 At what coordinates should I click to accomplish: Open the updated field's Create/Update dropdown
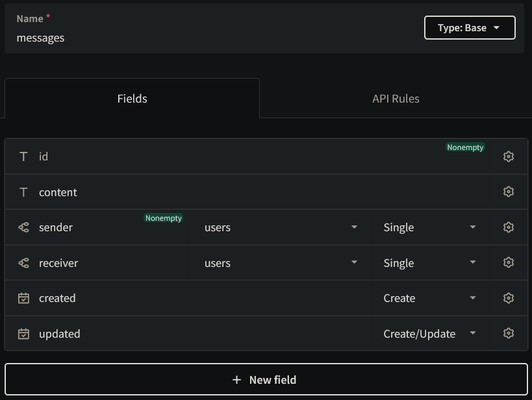point(429,334)
